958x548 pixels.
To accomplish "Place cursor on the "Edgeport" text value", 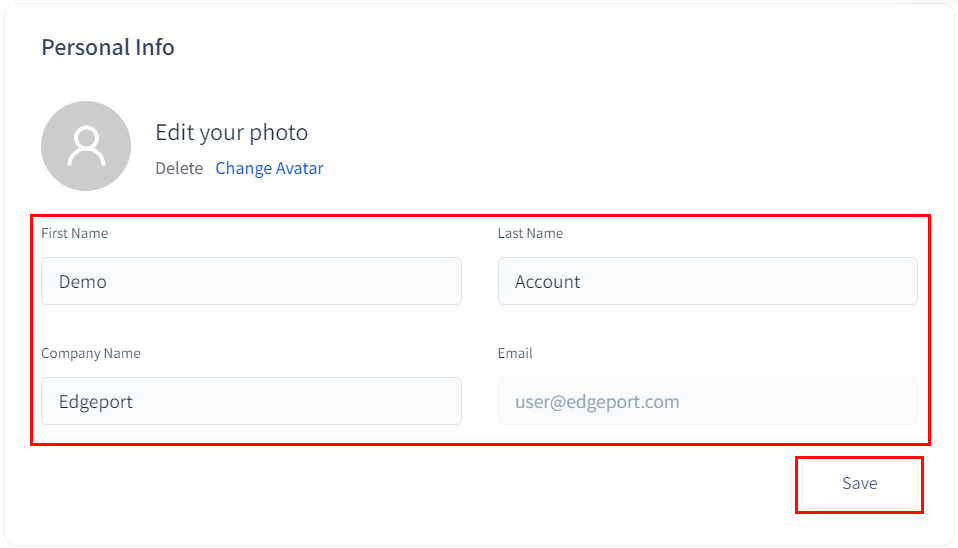I will 96,402.
